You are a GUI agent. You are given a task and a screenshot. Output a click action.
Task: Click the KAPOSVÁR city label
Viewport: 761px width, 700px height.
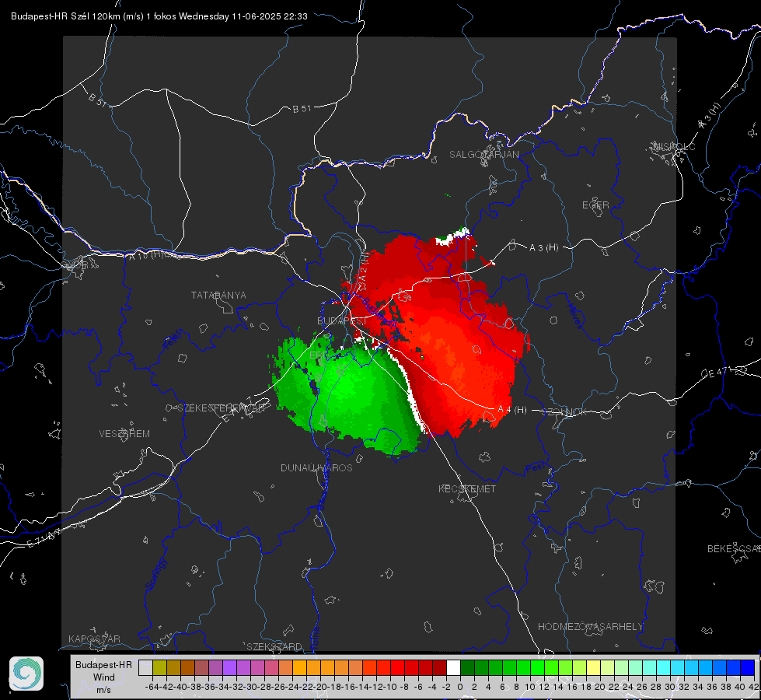tap(94, 639)
